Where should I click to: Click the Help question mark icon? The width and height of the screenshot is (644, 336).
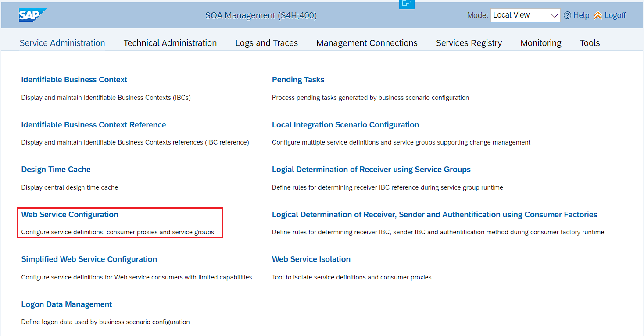567,15
